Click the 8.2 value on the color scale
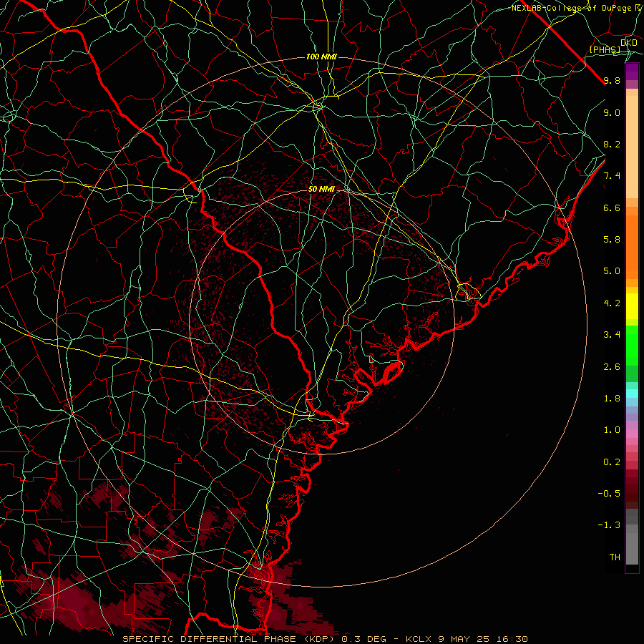This screenshot has width=644, height=644. click(612, 144)
